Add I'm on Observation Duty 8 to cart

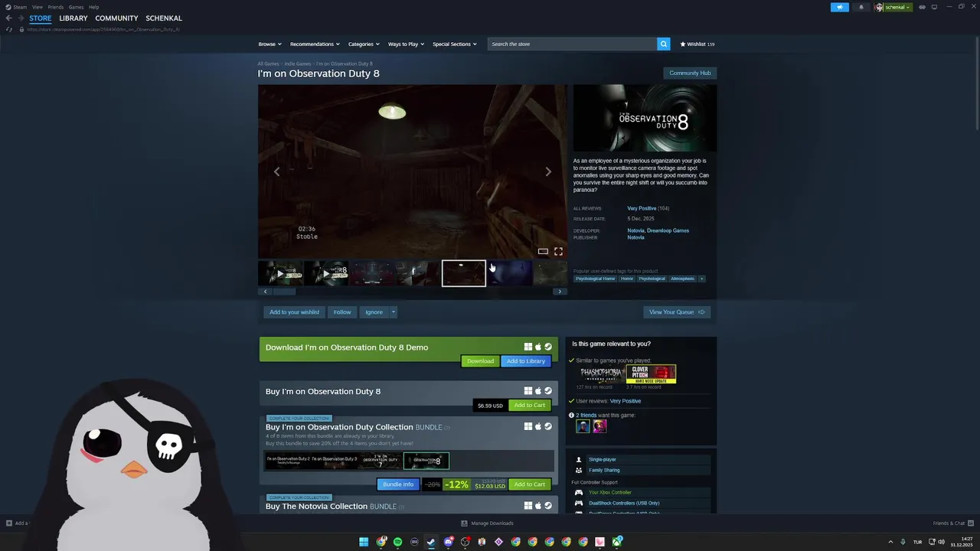pyautogui.click(x=529, y=405)
